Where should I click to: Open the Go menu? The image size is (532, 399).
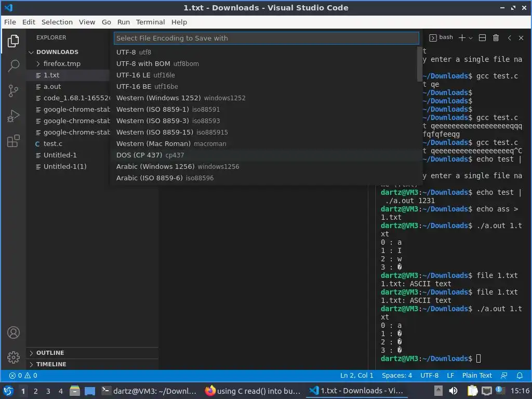[106, 22]
